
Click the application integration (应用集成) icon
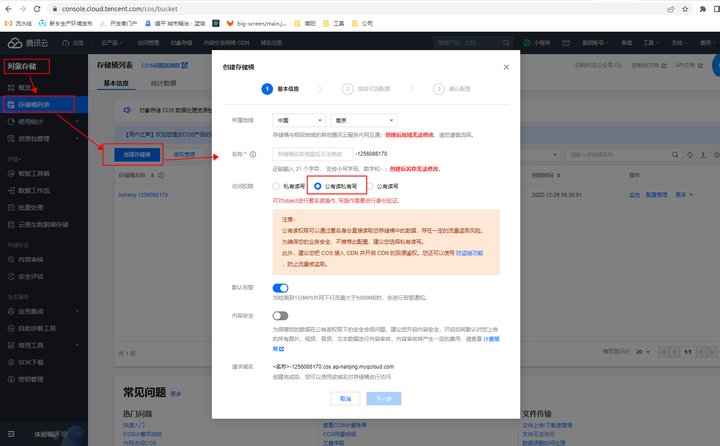11,311
